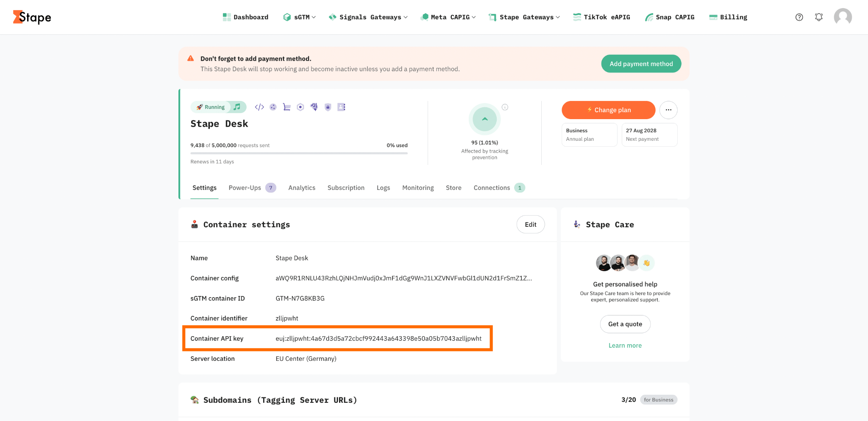Open the three-dots more options menu
868x421 pixels.
[x=668, y=110]
